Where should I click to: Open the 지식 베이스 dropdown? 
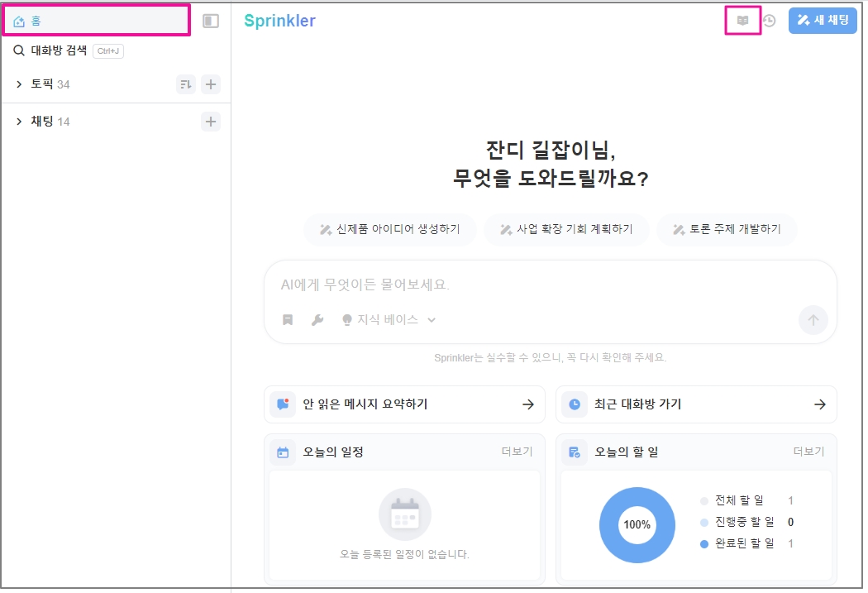coord(389,320)
